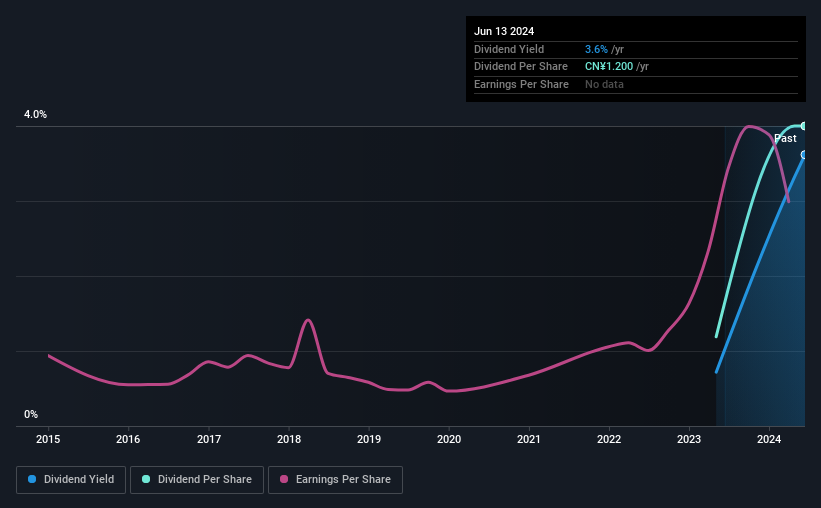821x508 pixels.
Task: Click the earnings spike peak near 2018
Action: (x=308, y=320)
